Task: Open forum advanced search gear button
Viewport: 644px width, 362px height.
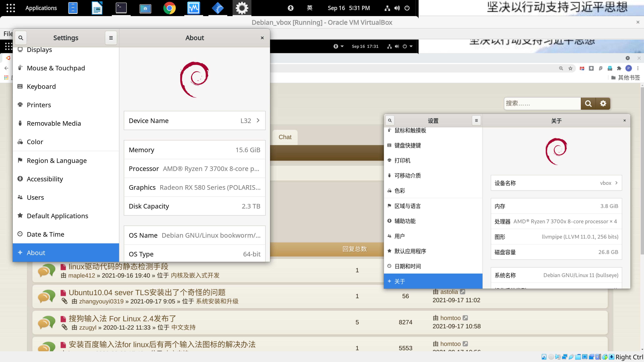Action: point(603,103)
